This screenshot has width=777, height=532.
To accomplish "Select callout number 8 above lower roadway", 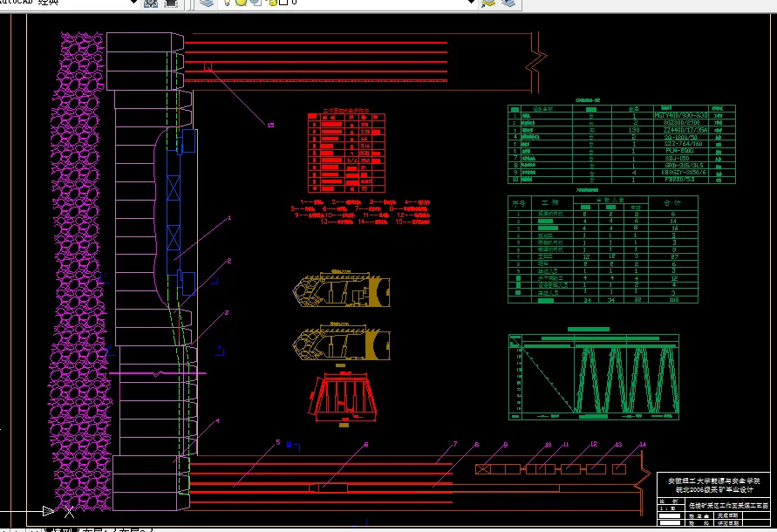I will click(x=477, y=444).
